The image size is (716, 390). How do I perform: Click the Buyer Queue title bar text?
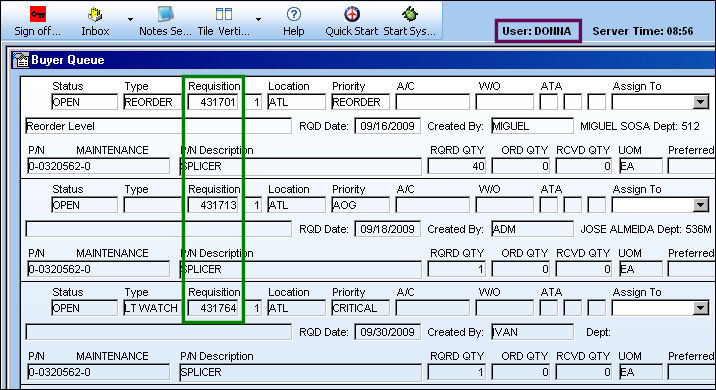click(68, 60)
